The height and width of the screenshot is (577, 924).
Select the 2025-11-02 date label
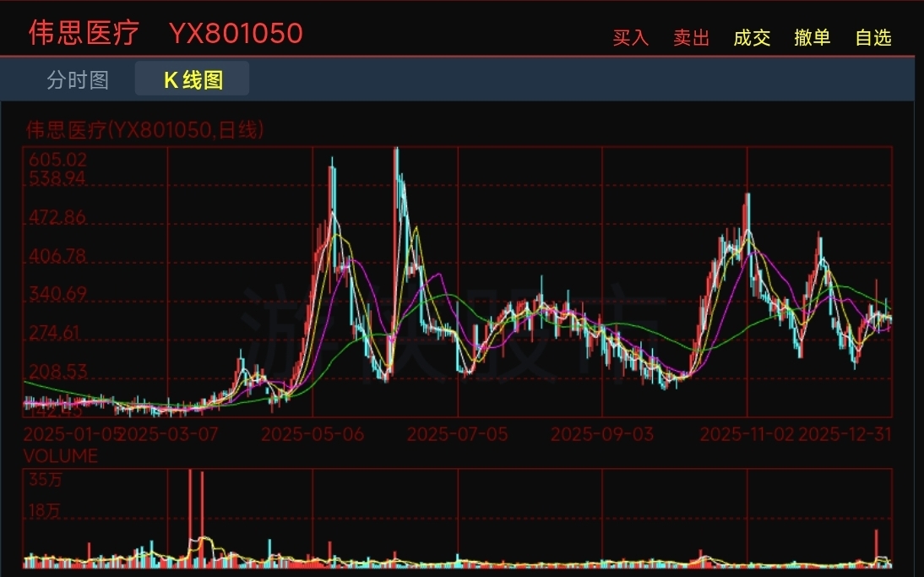point(747,434)
